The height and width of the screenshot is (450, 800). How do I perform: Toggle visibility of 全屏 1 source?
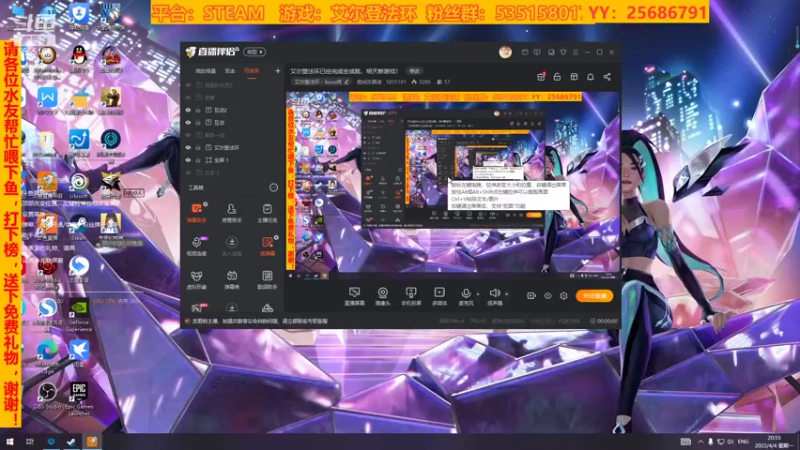click(x=188, y=160)
